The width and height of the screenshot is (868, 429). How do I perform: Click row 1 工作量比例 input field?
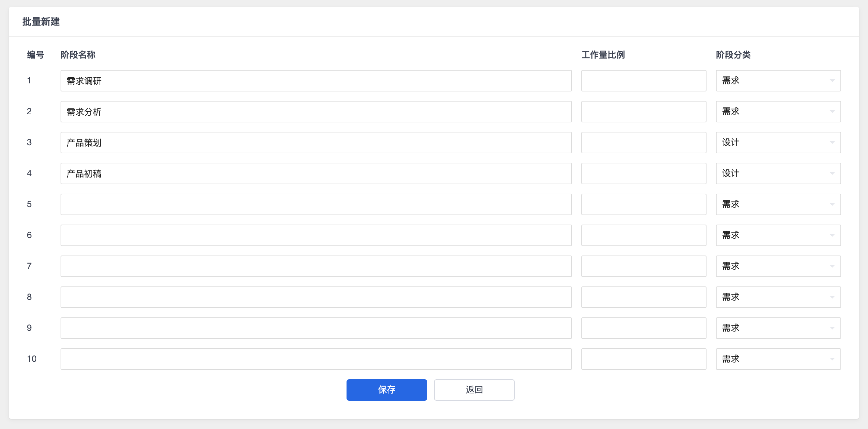(x=643, y=81)
